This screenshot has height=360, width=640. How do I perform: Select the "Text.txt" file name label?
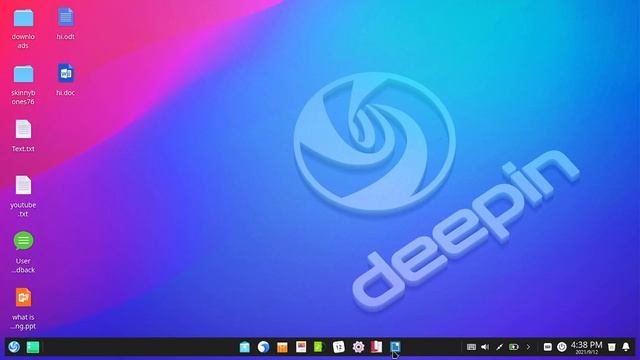pos(23,149)
